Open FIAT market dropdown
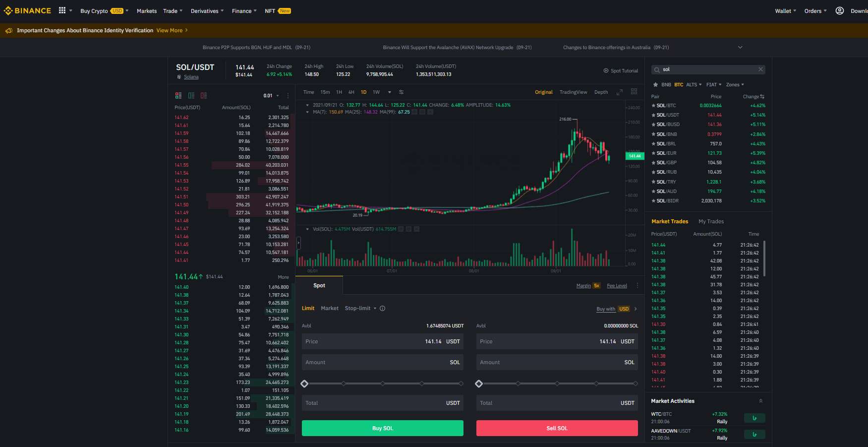868x447 pixels. (x=714, y=85)
